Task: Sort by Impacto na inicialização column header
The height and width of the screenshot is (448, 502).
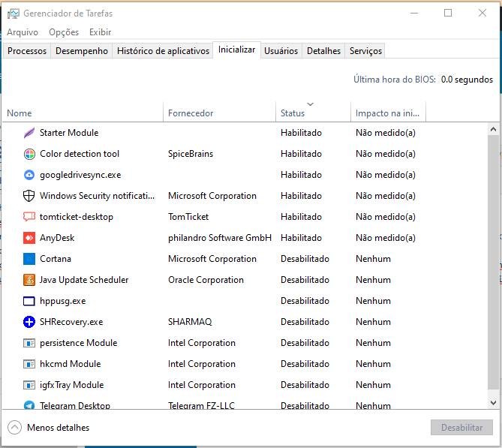Action: (x=388, y=113)
